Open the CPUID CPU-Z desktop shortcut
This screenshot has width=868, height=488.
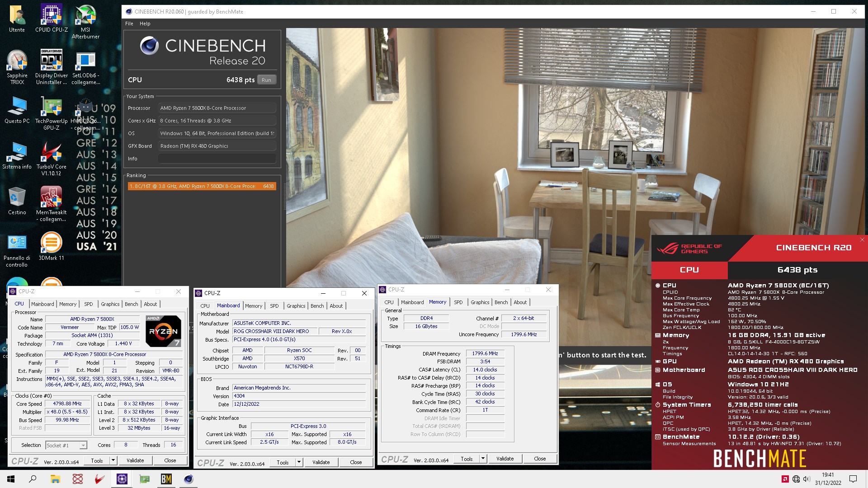(x=52, y=18)
